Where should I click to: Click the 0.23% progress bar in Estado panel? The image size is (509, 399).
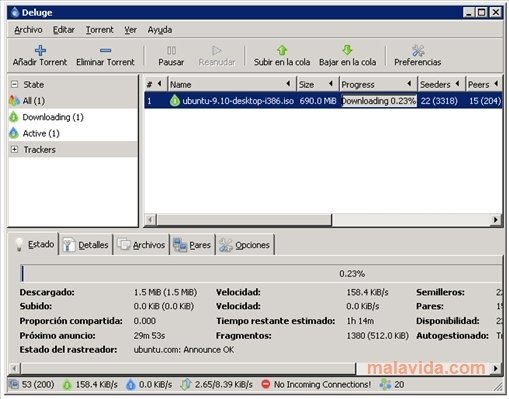pos(261,273)
